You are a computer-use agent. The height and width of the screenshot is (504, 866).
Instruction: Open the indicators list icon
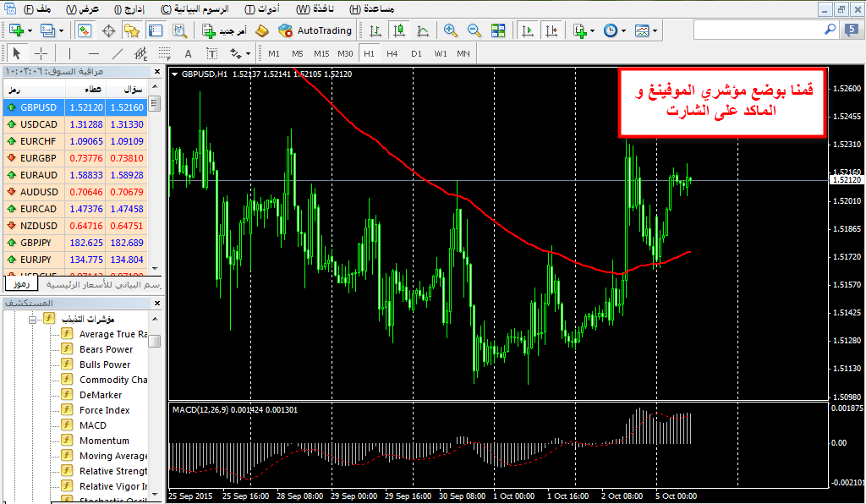pos(579,31)
